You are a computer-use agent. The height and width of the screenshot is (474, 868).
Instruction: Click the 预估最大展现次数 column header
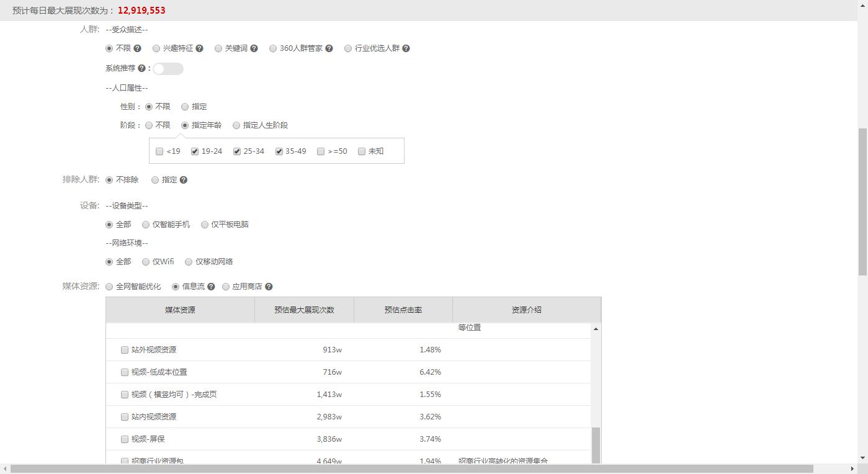(304, 310)
